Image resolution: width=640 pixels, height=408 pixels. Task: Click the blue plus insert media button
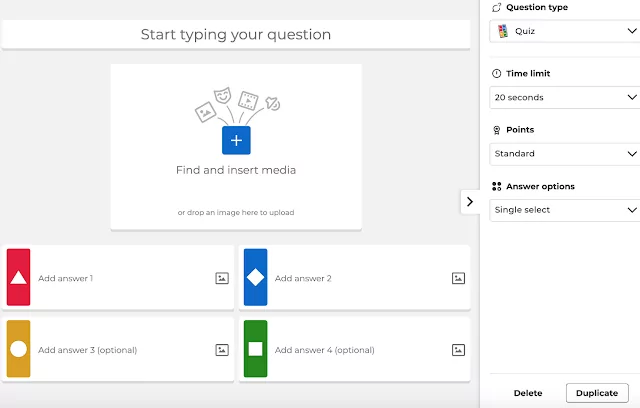point(236,140)
